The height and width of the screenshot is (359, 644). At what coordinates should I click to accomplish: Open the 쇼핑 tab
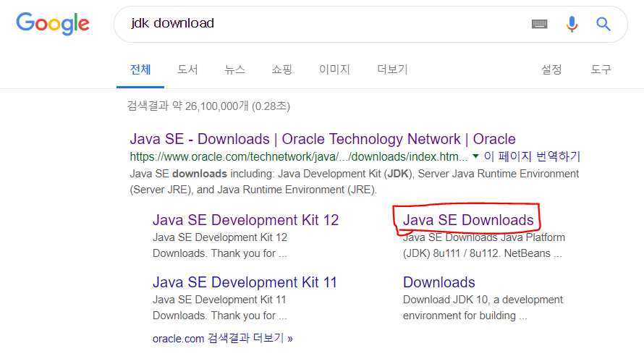point(281,69)
